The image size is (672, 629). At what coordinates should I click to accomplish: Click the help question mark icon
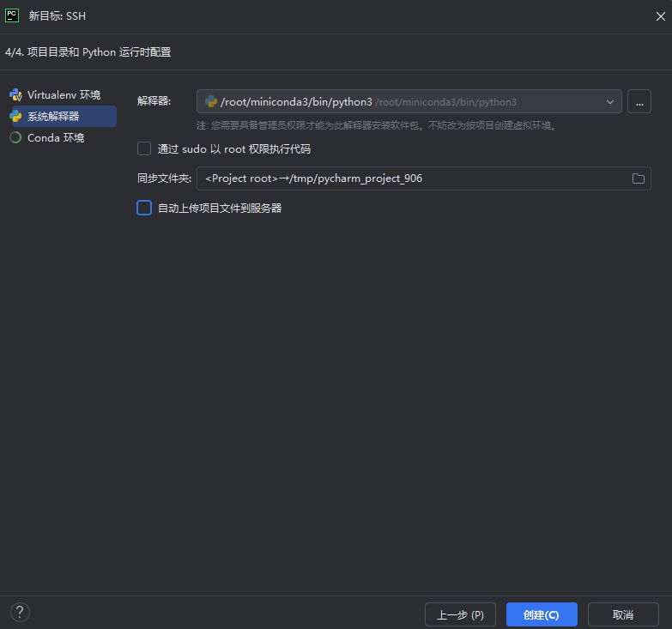(20, 613)
